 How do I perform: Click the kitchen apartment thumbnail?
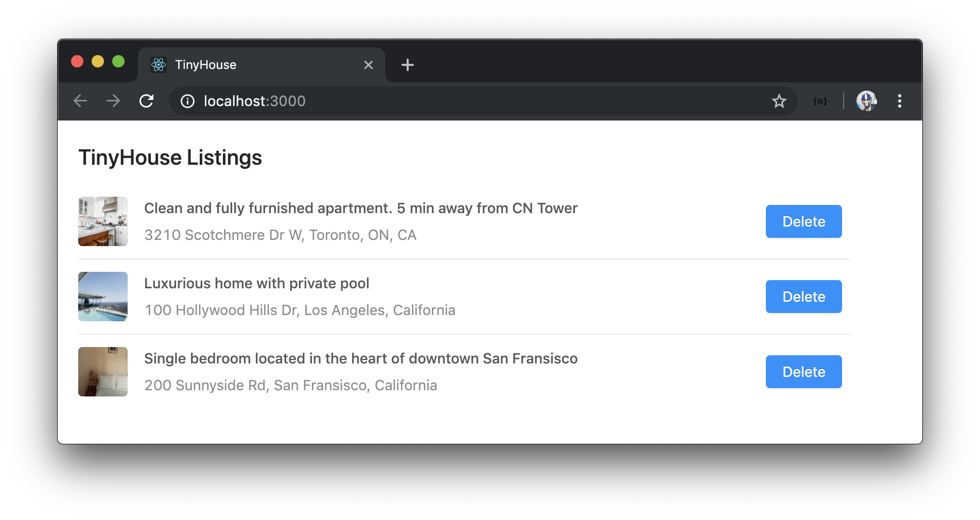click(x=103, y=221)
